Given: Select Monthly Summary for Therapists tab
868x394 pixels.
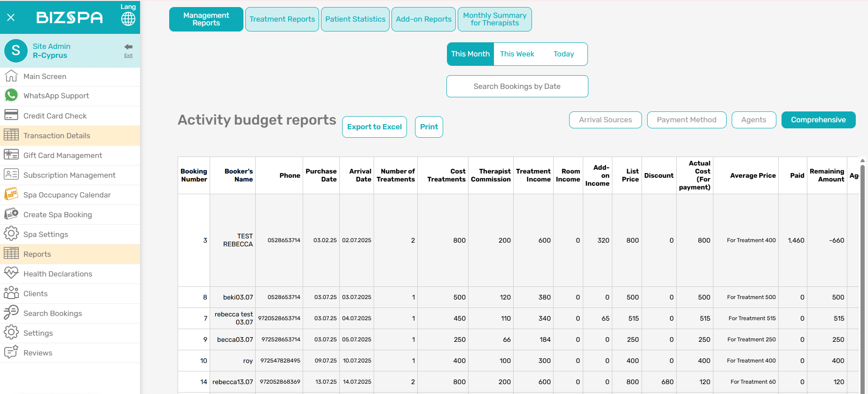Looking at the screenshot, I should coord(494,19).
